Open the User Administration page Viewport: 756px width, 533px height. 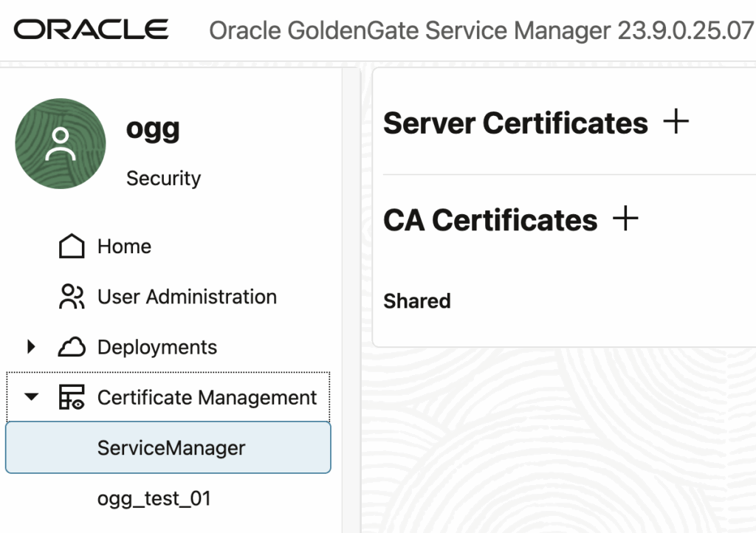(187, 297)
